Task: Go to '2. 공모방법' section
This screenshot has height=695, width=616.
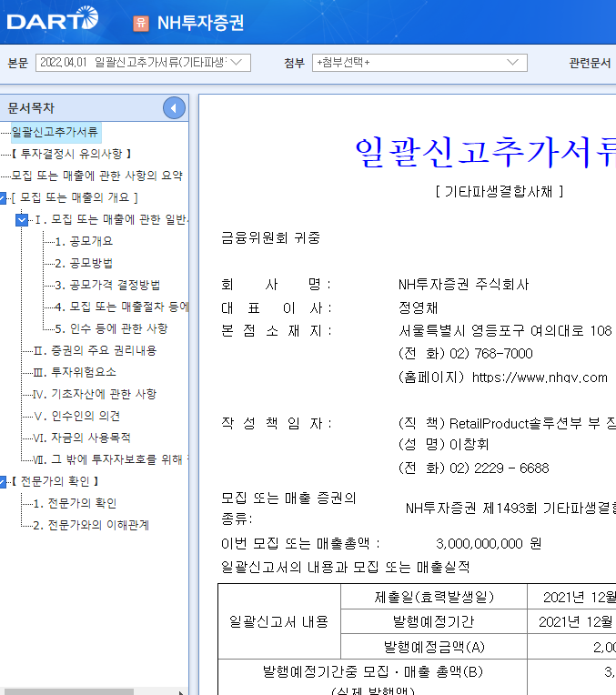Action: click(84, 263)
